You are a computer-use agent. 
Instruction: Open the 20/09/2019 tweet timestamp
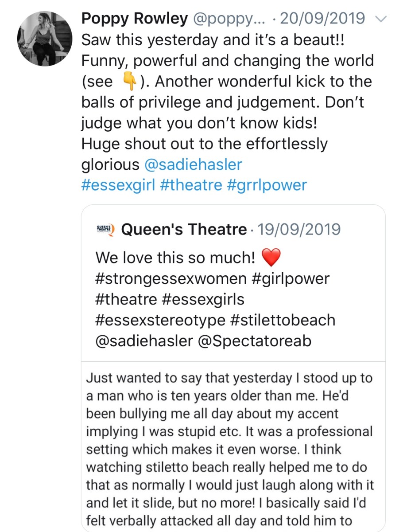point(323,19)
